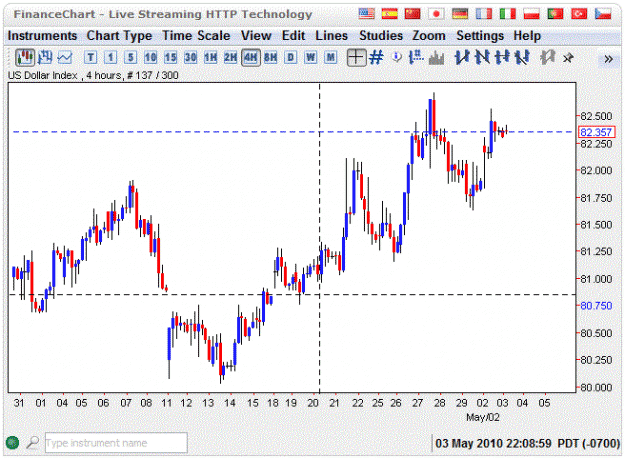Click the gray disabled line-tool icon
This screenshot has width=625, height=458.
(x=547, y=58)
